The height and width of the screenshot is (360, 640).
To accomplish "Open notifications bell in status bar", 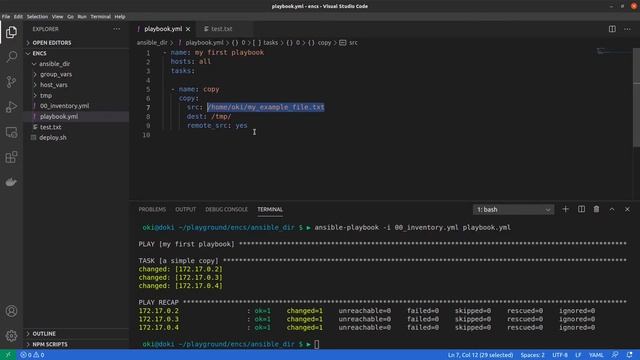I will coord(629,355).
